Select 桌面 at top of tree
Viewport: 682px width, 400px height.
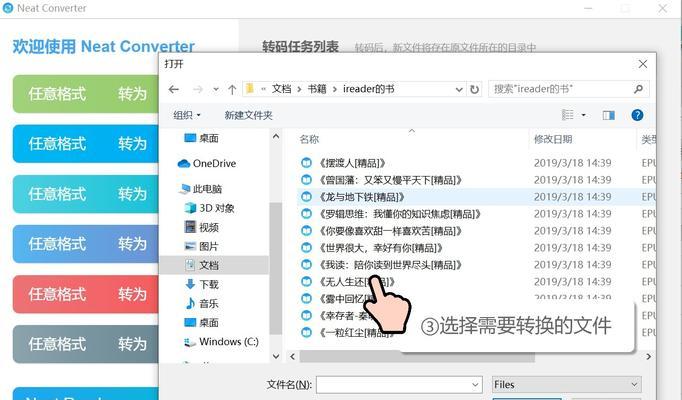click(201, 138)
